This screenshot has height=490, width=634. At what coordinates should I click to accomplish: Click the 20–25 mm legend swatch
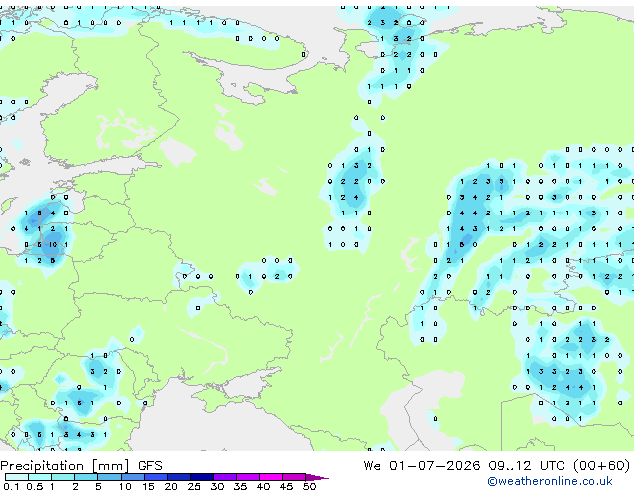(178, 477)
